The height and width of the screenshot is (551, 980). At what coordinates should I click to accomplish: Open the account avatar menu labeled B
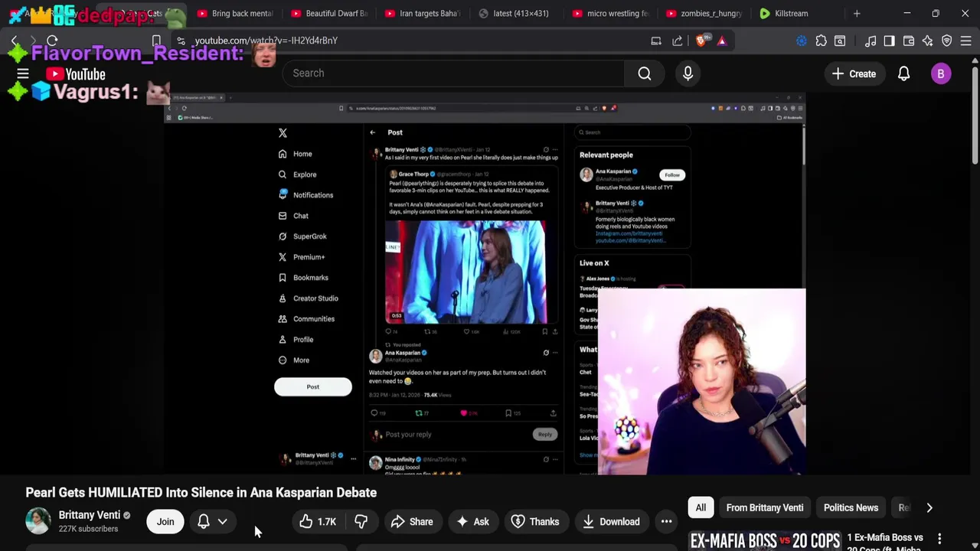click(941, 74)
